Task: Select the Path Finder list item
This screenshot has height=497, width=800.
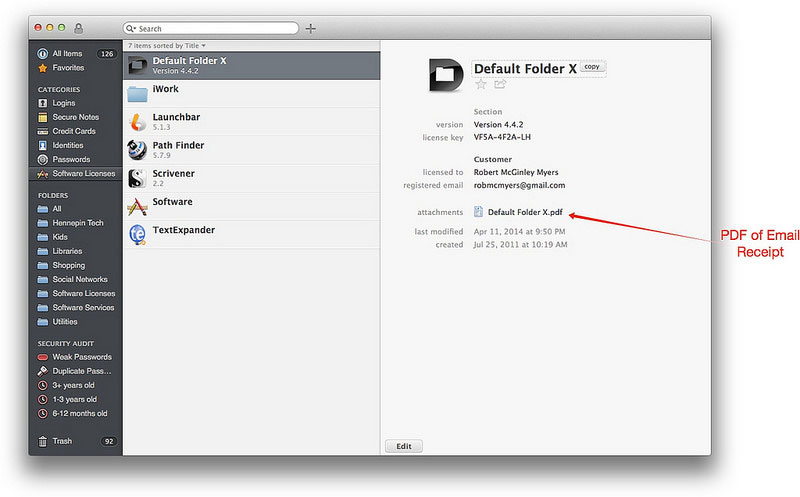Action: 252,150
